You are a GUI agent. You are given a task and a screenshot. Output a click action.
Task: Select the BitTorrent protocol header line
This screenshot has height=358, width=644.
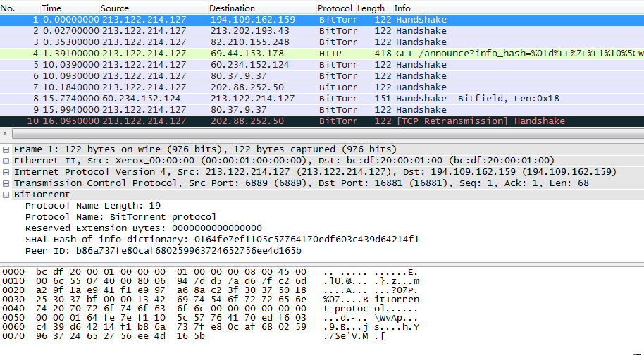[42, 195]
